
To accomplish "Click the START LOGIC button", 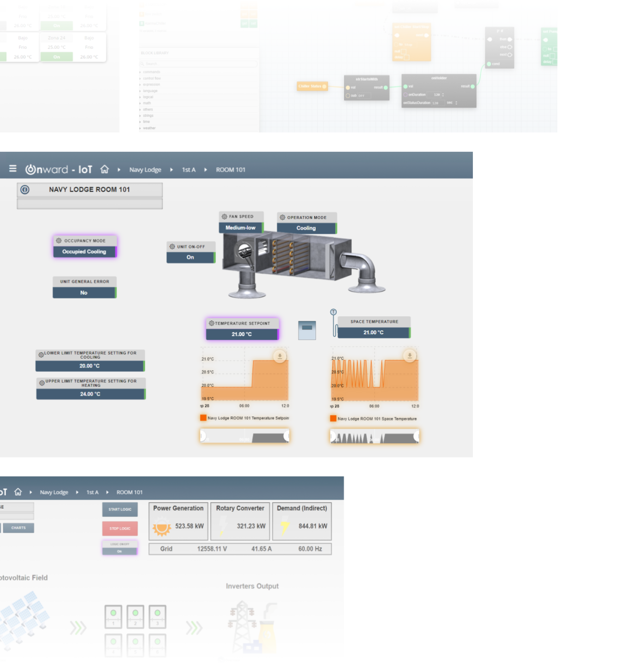I will coord(120,510).
